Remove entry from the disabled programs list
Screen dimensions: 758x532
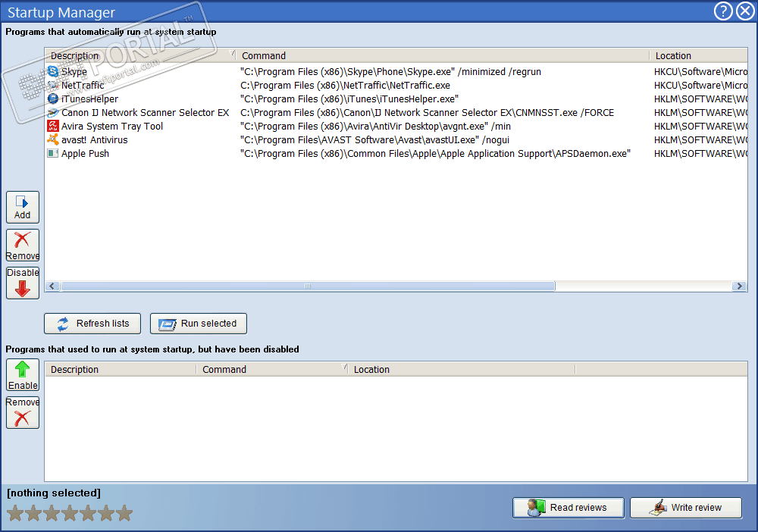(x=22, y=413)
